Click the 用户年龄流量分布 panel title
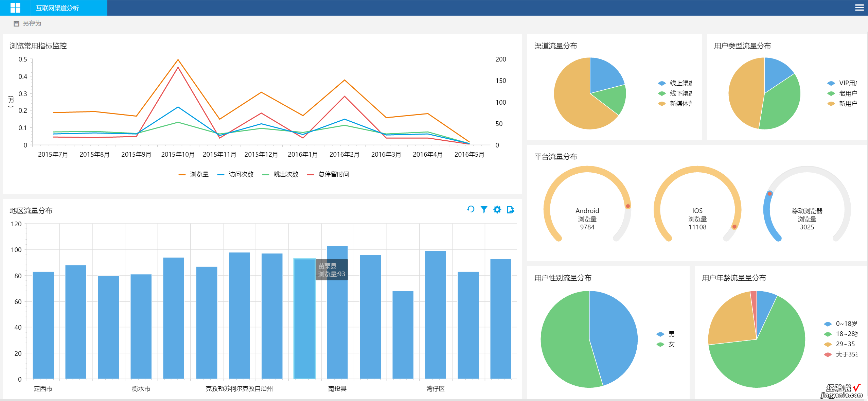The height and width of the screenshot is (401, 868). [x=734, y=278]
